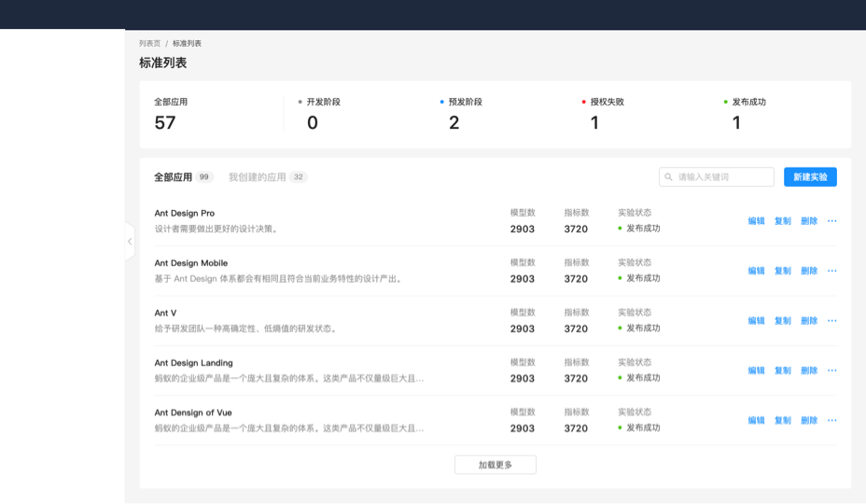Image resolution: width=866 pixels, height=504 pixels.
Task: Click the 99 badge on 全部应用 tab
Action: 203,176
